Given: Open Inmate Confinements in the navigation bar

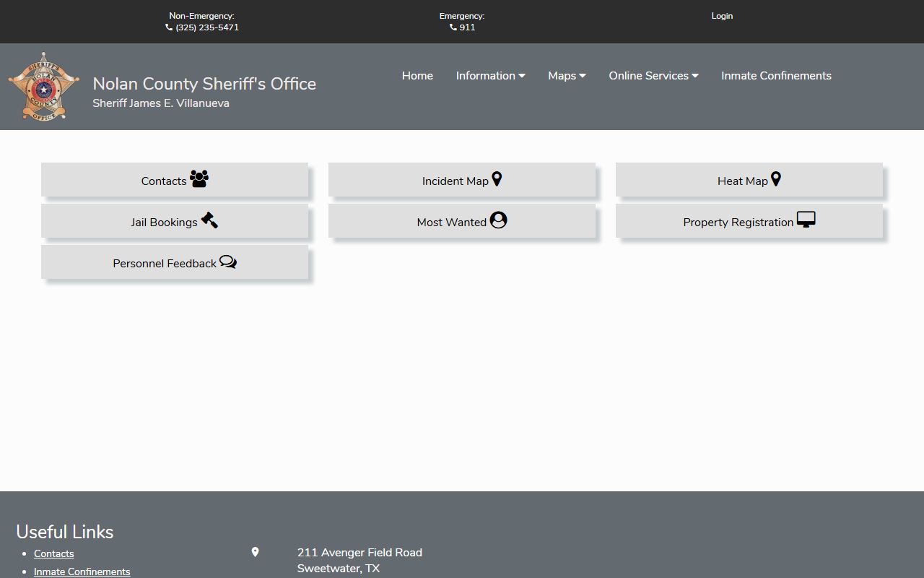Looking at the screenshot, I should 776,76.
